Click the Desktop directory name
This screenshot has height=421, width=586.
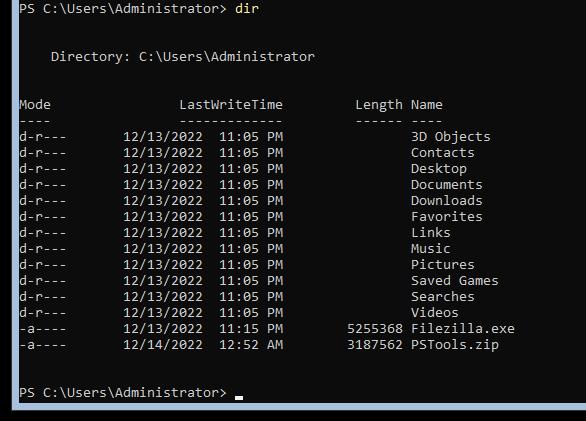click(x=439, y=169)
